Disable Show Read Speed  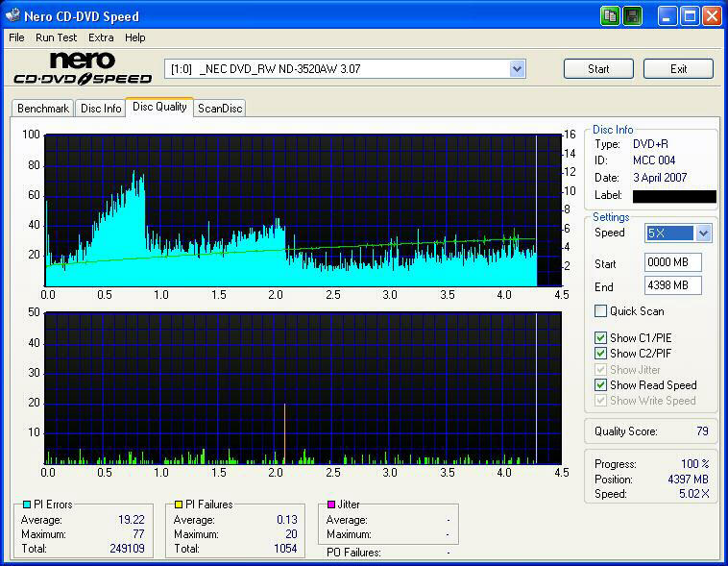point(600,384)
